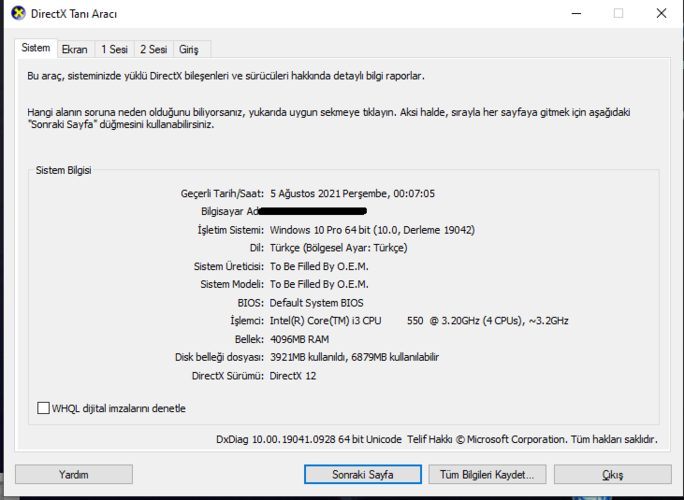The image size is (684, 500).
Task: Click the Sistem Modeli To Be Filled value
Action: (319, 284)
